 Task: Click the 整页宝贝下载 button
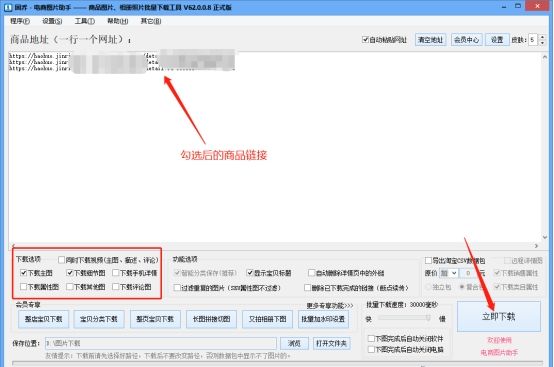[x=155, y=319]
